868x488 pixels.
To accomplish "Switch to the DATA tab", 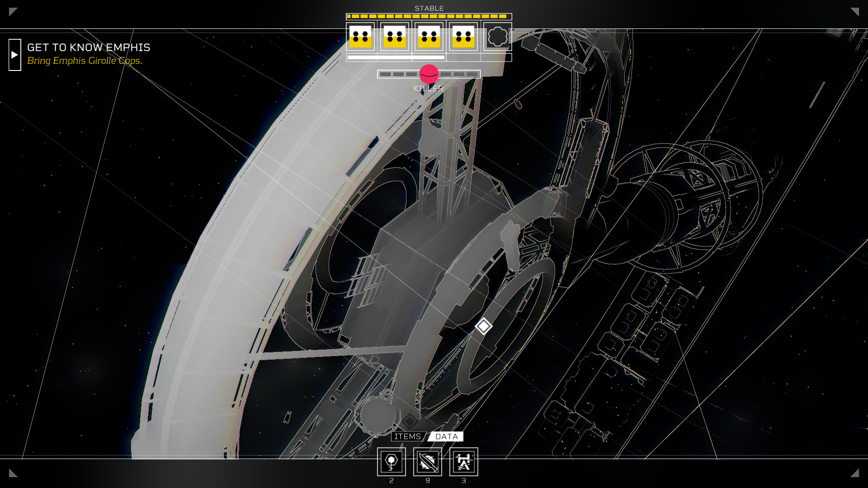I will (x=447, y=436).
